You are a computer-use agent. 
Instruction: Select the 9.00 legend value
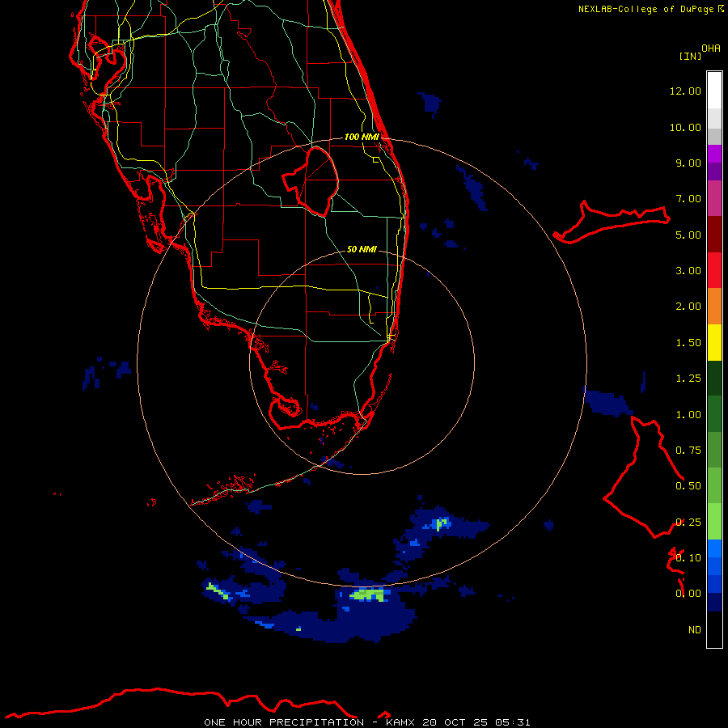click(688, 163)
